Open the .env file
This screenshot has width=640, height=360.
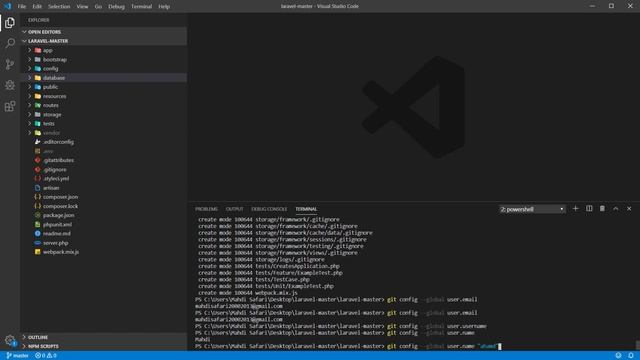pos(104,151)
